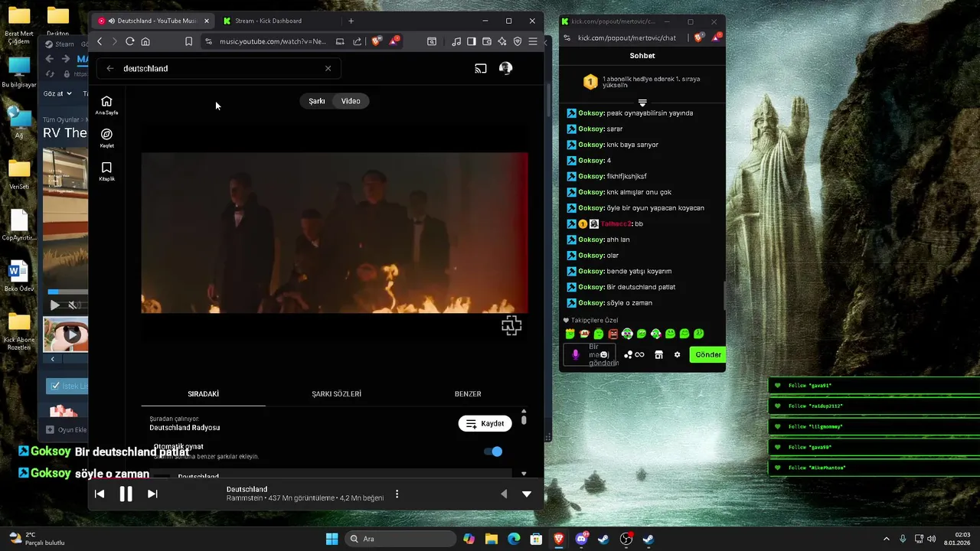Image resolution: width=980 pixels, height=551 pixels.
Task: Switch playback mode to Video
Action: click(x=351, y=101)
